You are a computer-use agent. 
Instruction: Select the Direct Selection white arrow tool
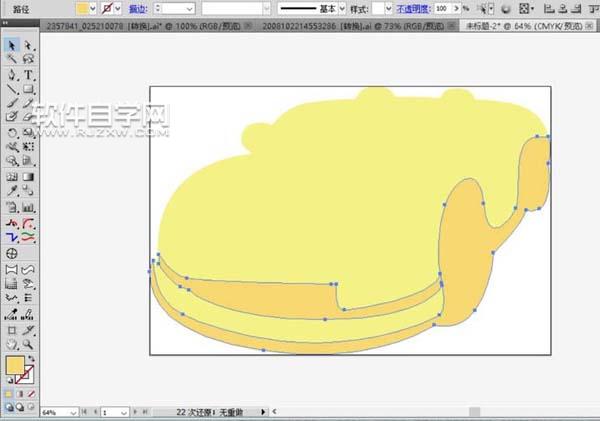click(x=28, y=46)
